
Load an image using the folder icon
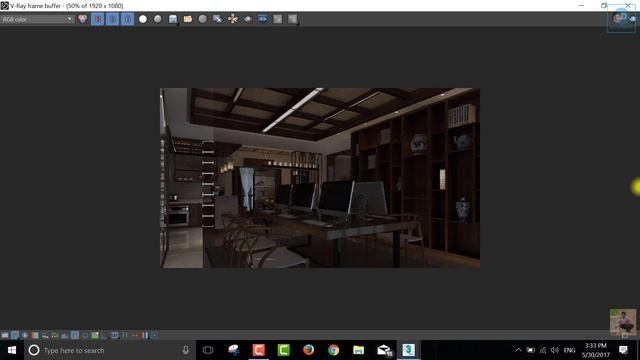point(188,19)
